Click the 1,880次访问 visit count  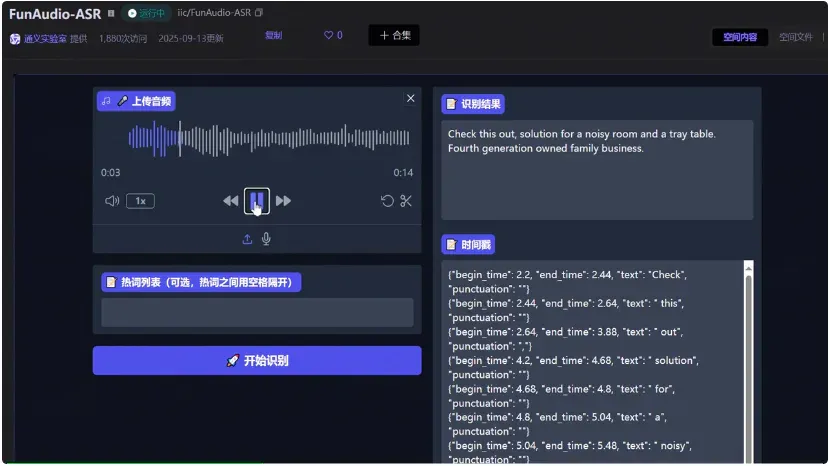point(123,39)
